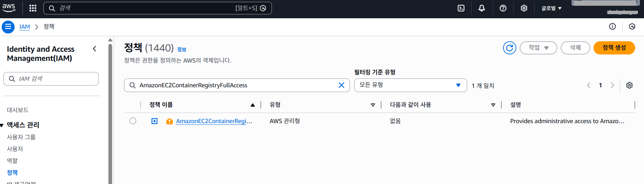Image resolution: width=644 pixels, height=184 pixels.
Task: Go to the AWS console home logo
Action: tap(9, 8)
